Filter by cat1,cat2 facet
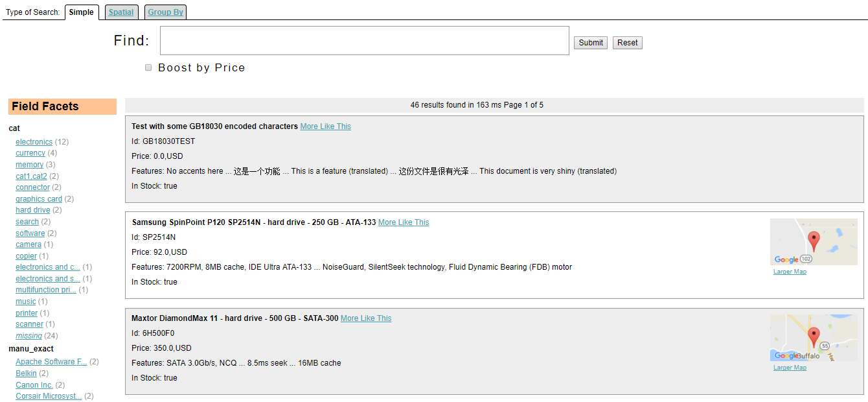Image resolution: width=868 pixels, height=402 pixels. pos(32,176)
